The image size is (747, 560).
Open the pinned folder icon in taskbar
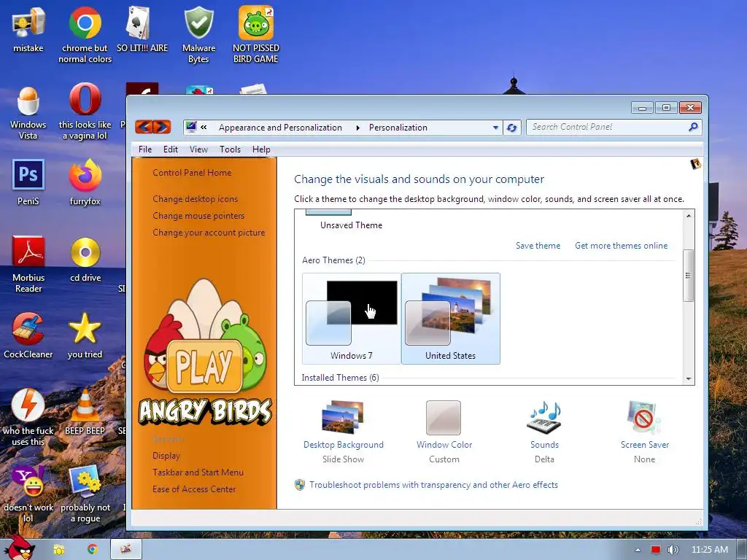click(59, 550)
